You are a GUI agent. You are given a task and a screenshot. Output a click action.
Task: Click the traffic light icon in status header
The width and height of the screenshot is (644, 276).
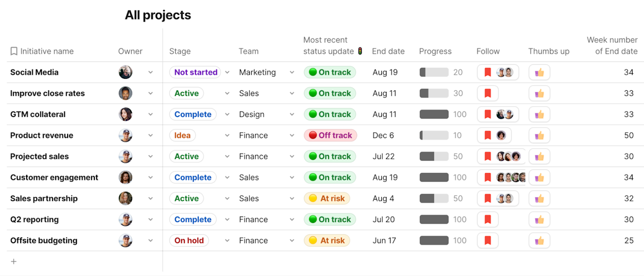[x=360, y=51]
